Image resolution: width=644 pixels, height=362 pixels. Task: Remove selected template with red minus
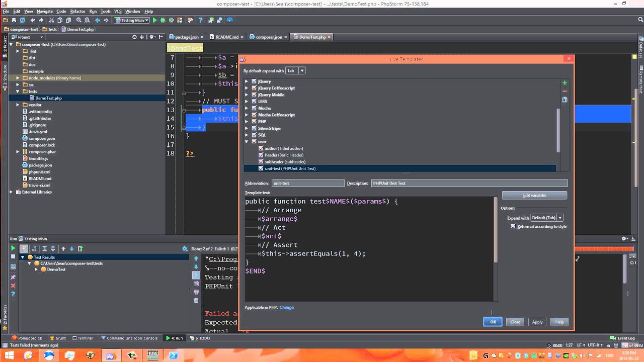565,91
